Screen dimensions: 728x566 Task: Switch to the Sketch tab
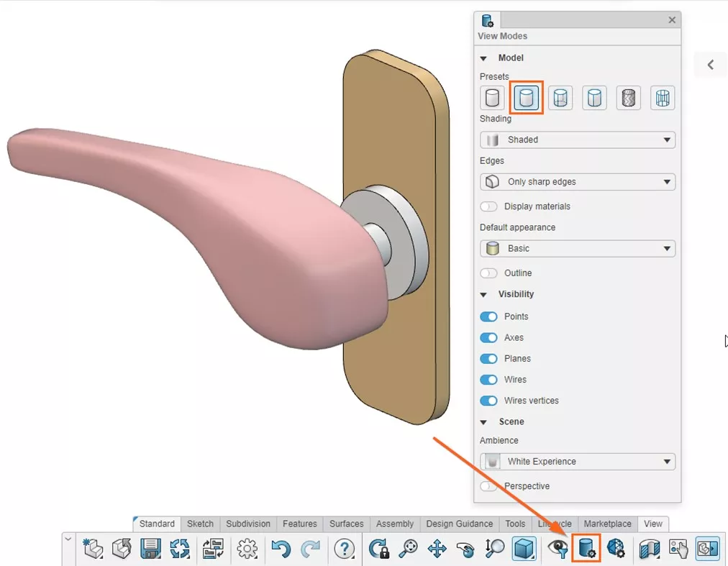200,524
